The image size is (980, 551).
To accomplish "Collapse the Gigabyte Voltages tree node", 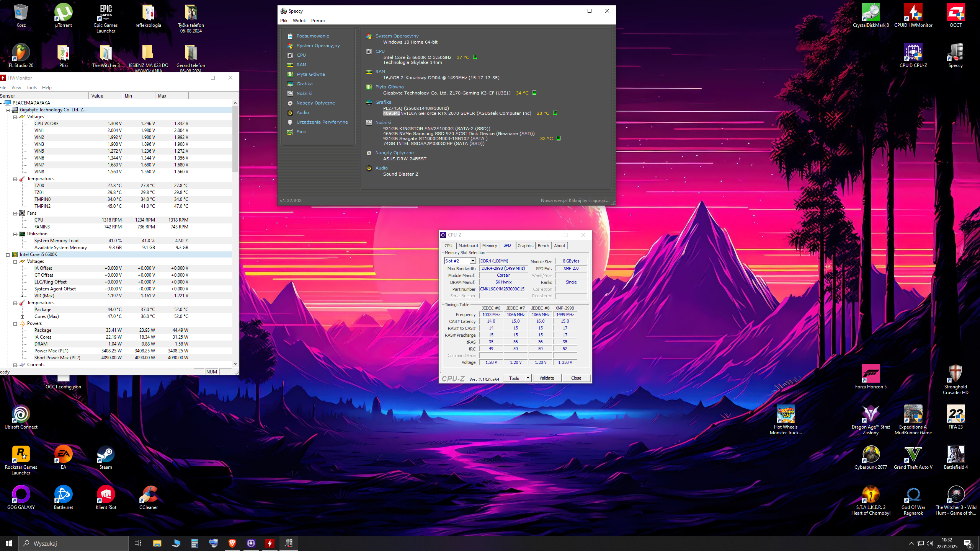I will [15, 117].
